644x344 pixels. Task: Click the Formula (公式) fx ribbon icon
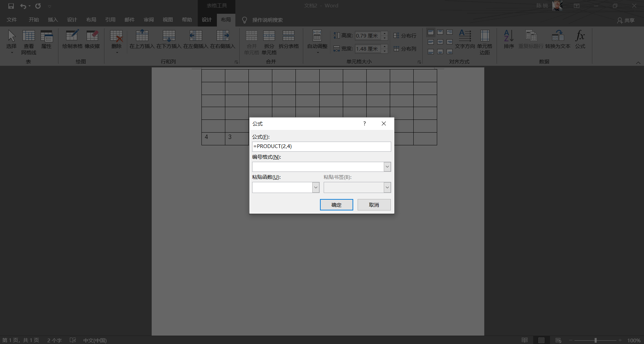coord(580,39)
